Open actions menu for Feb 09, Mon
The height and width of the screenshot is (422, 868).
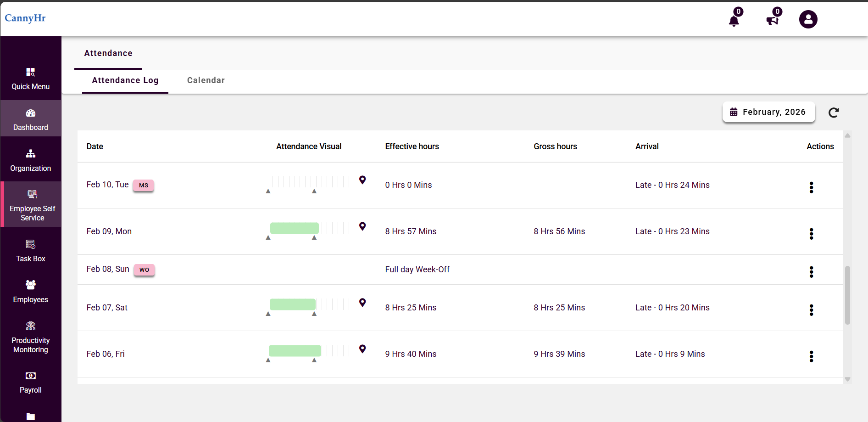click(812, 234)
